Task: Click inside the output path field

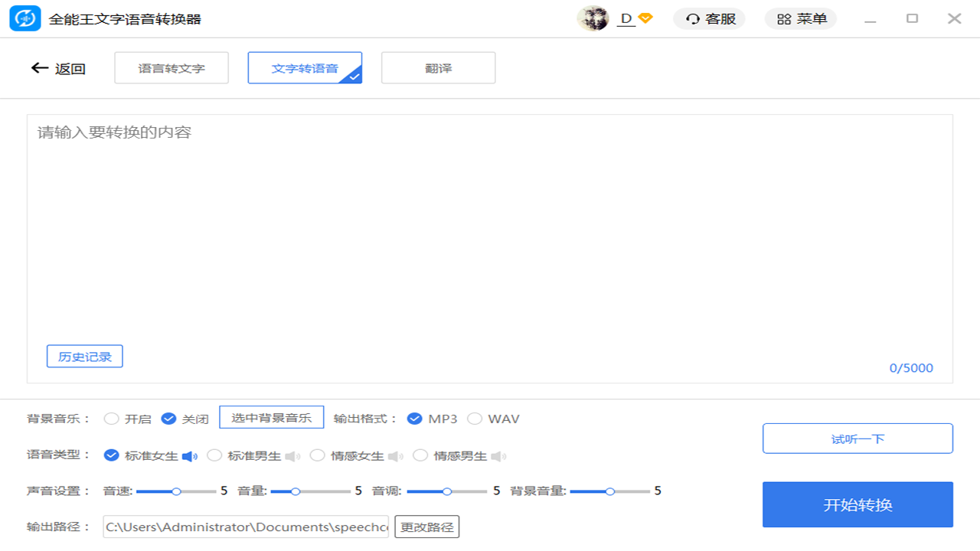Action: pyautogui.click(x=245, y=527)
